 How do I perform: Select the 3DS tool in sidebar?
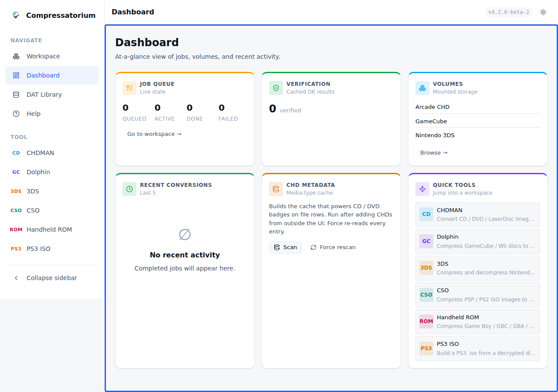[52, 191]
